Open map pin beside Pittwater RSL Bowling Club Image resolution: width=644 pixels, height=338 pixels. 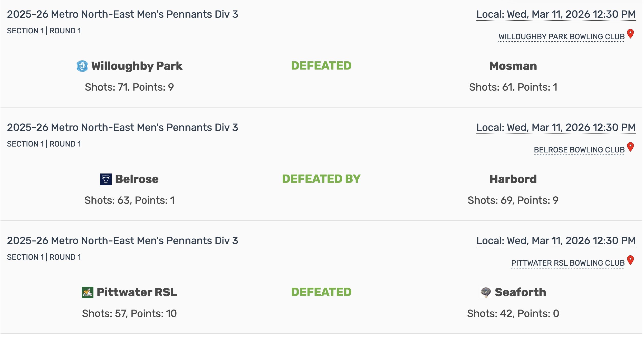click(x=630, y=260)
